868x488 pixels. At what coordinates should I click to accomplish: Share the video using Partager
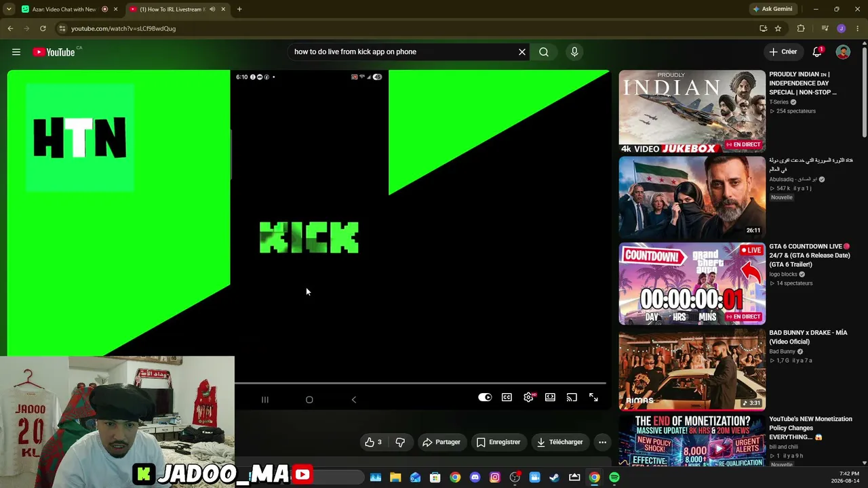coord(441,442)
